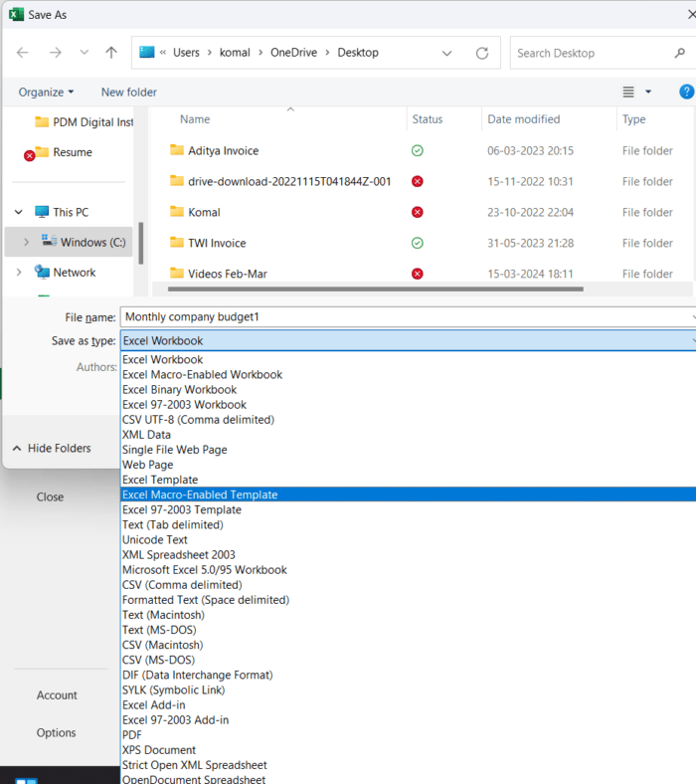The height and width of the screenshot is (784, 696).
Task: Select Excel Macro-Enabled Workbook file type
Action: point(202,375)
